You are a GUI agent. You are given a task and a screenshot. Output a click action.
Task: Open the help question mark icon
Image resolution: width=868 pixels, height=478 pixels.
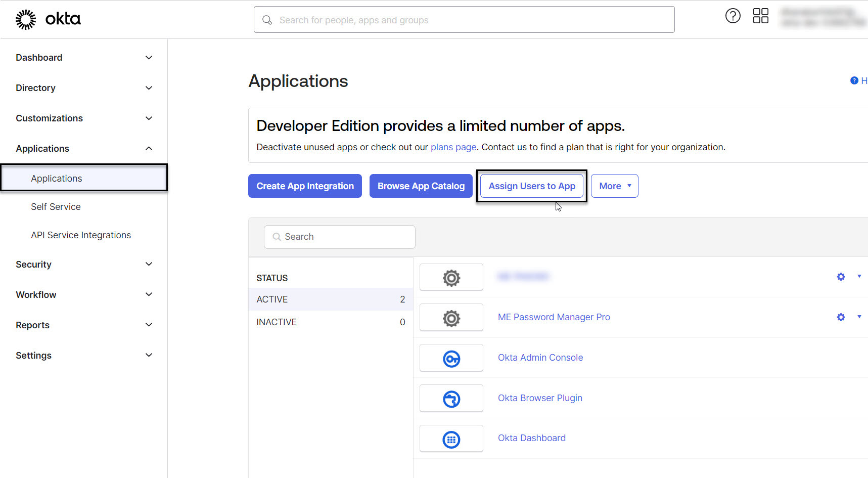click(733, 16)
